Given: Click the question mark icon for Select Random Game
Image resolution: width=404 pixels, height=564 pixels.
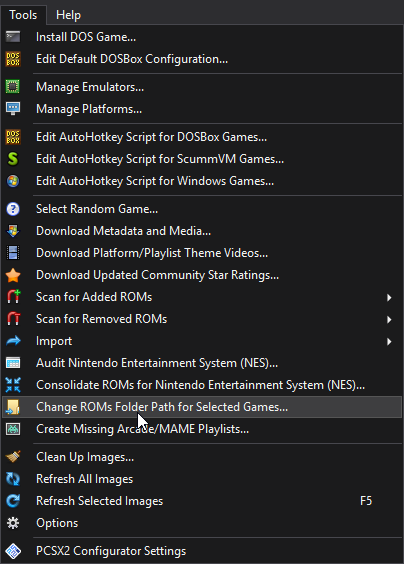Looking at the screenshot, I should point(13,209).
